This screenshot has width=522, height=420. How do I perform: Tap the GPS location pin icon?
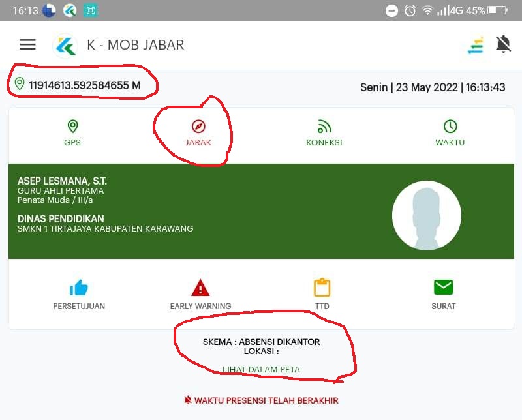(72, 127)
